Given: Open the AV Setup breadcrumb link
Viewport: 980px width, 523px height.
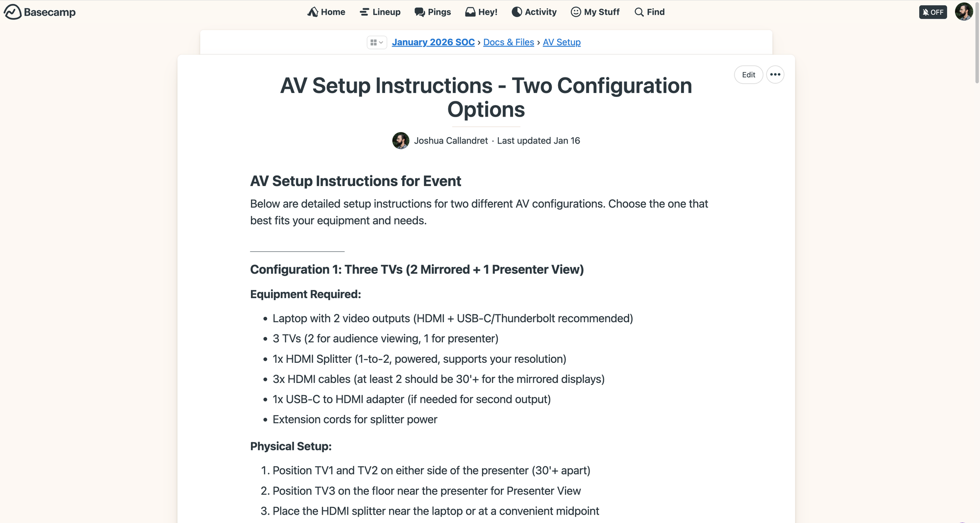Looking at the screenshot, I should tap(562, 43).
